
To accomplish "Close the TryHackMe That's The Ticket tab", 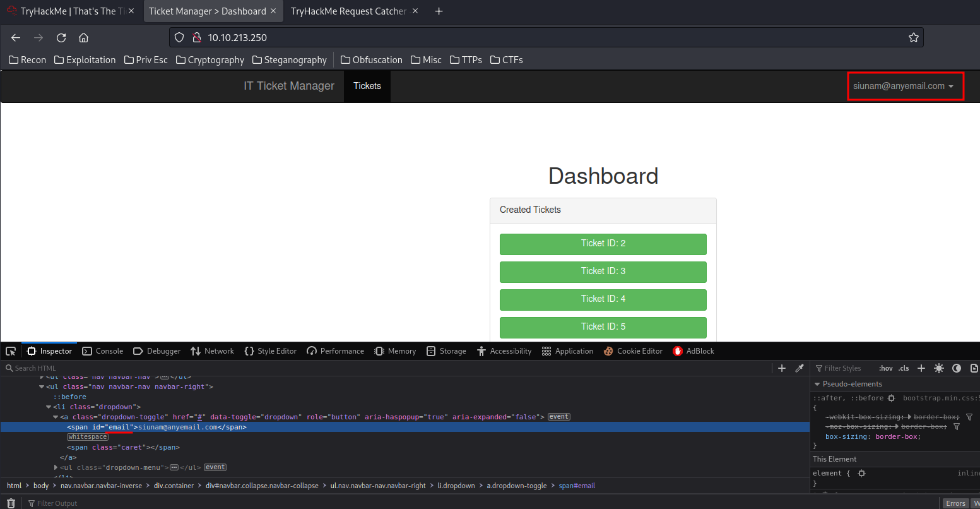I will pos(131,11).
